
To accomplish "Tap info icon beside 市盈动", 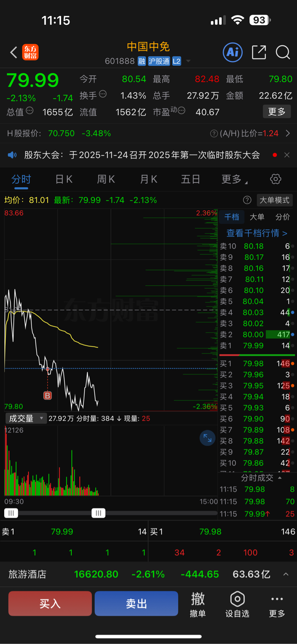I will [181, 111].
